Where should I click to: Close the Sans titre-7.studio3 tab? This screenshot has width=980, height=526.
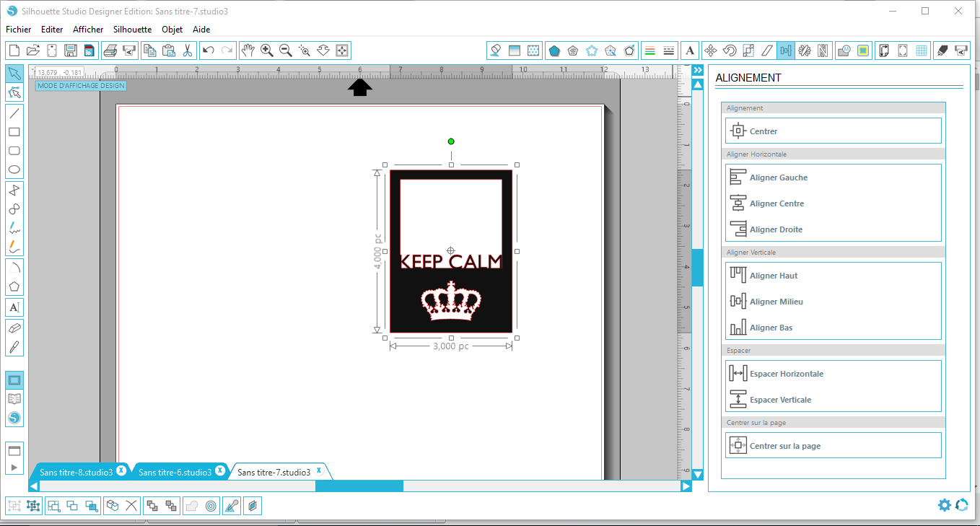[318, 470]
